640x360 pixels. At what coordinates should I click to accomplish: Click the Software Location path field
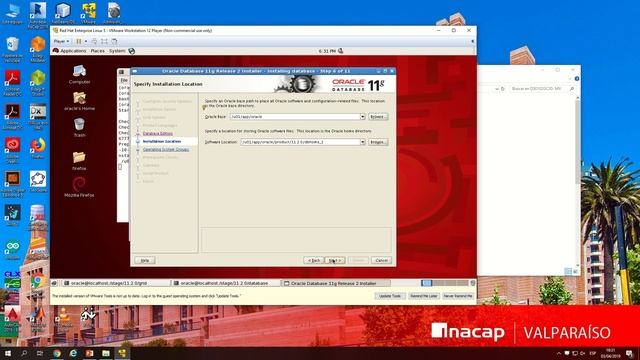click(300, 142)
